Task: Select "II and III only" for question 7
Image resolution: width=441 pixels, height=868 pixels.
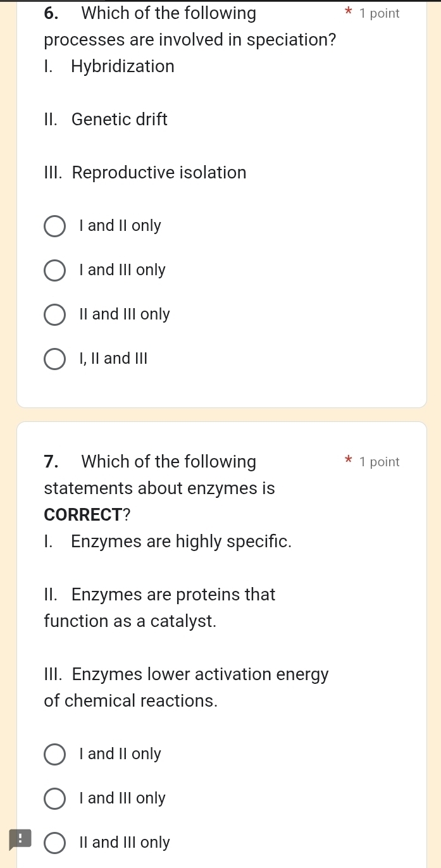Action: pos(54,843)
